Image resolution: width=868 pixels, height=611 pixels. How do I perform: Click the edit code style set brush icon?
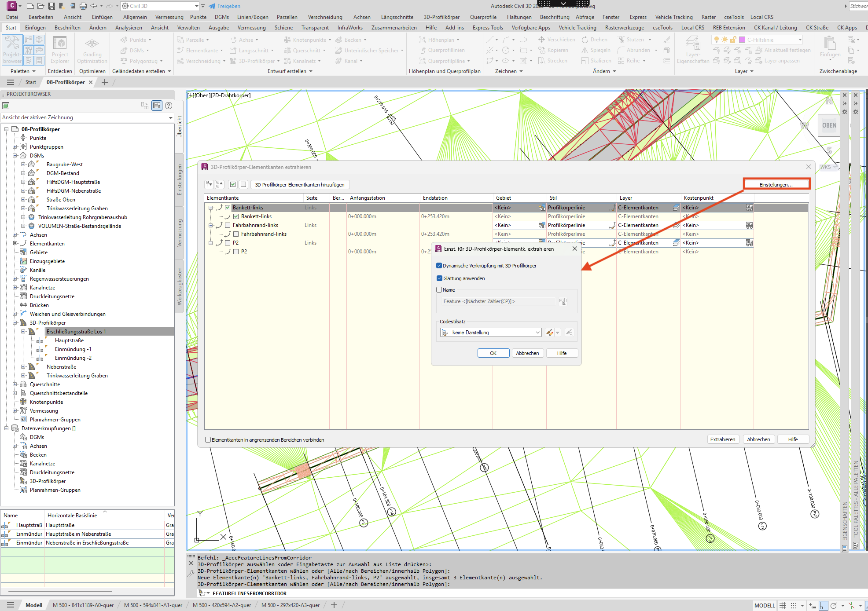(550, 333)
